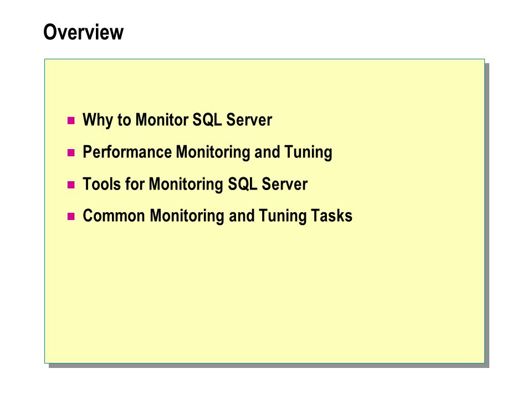The width and height of the screenshot is (532, 399).
Task: Click the word Performance in second bullet
Action: coord(127,152)
